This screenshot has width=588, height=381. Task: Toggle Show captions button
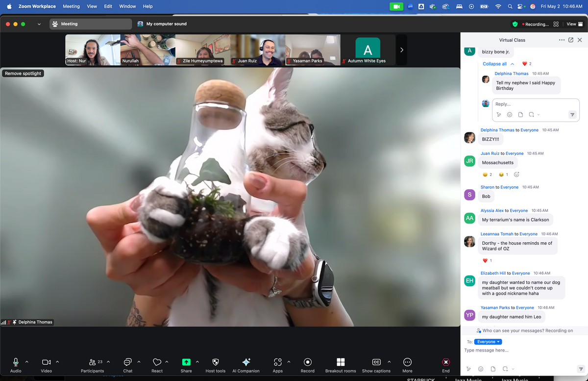click(x=376, y=362)
